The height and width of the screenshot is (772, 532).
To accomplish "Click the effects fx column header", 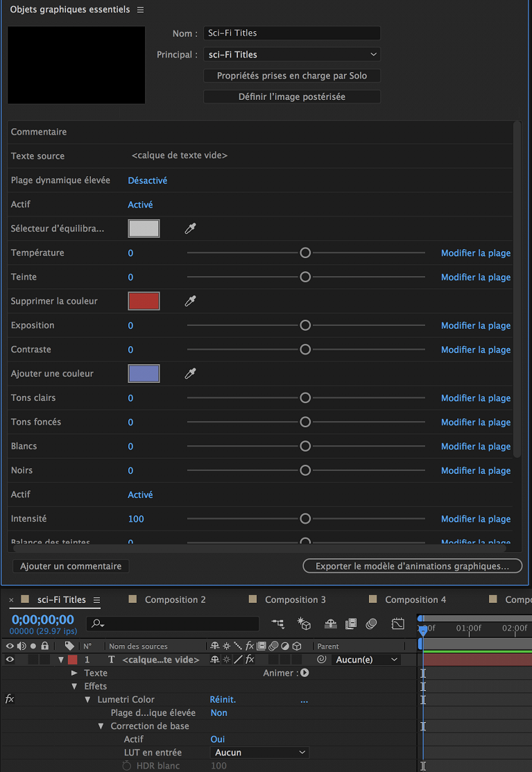I will 250,646.
